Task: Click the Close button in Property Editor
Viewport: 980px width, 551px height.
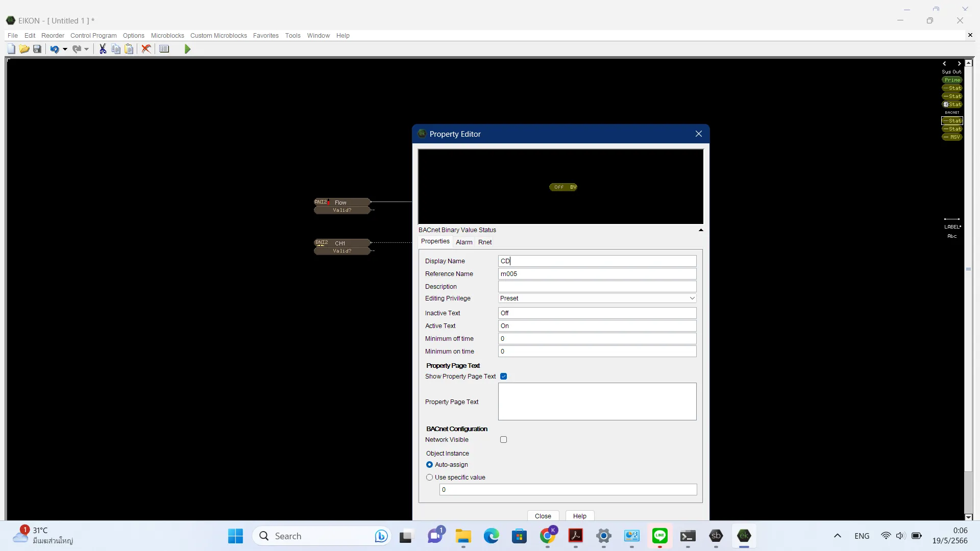Action: tap(543, 516)
